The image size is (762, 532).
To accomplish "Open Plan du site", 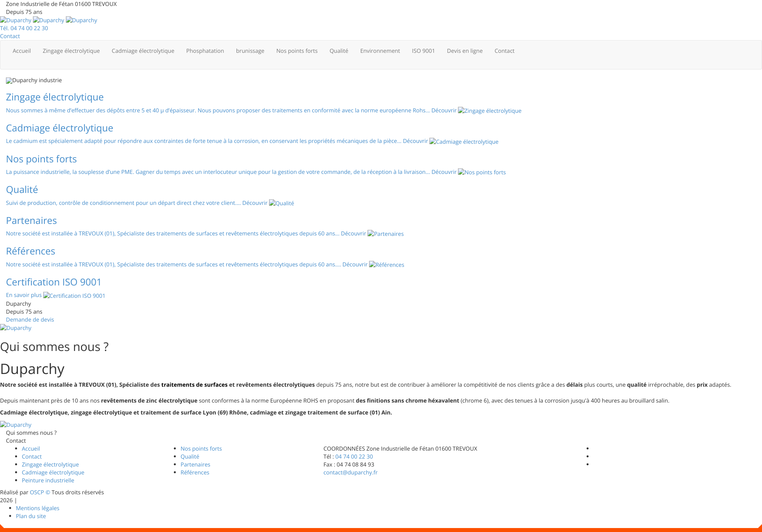I will [x=31, y=516].
